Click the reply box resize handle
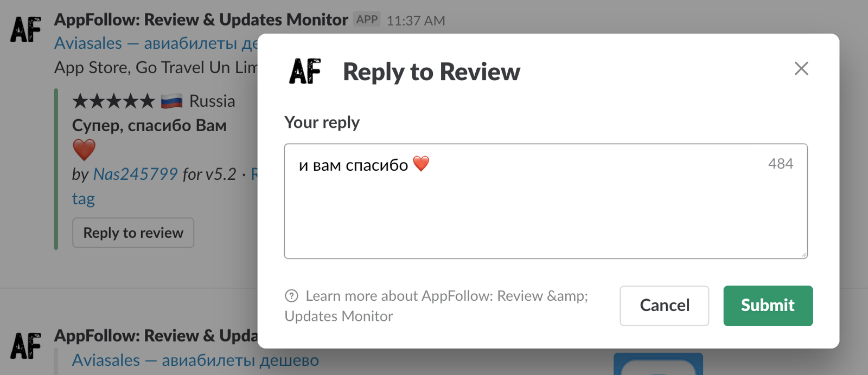This screenshot has width=868, height=375. pos(803,255)
